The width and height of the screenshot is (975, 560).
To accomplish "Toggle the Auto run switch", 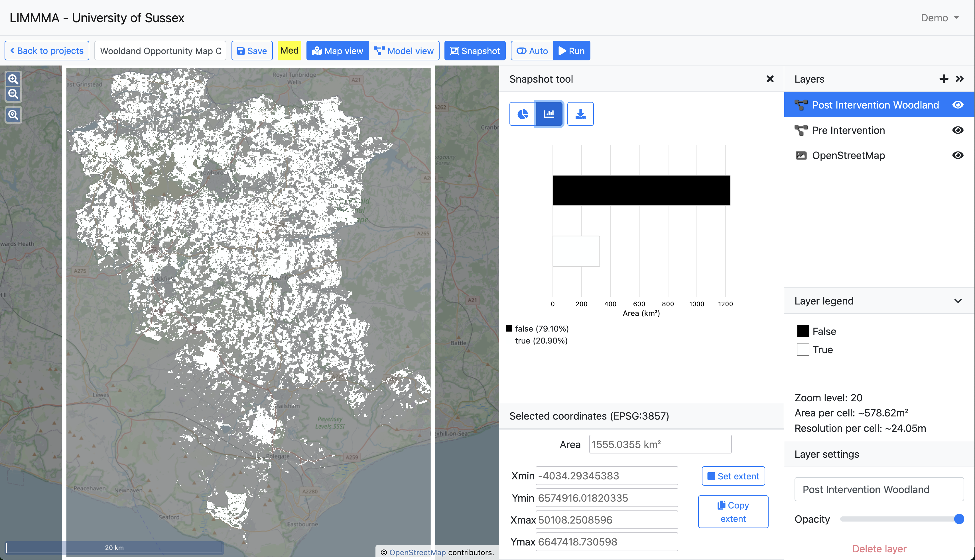I will [532, 51].
